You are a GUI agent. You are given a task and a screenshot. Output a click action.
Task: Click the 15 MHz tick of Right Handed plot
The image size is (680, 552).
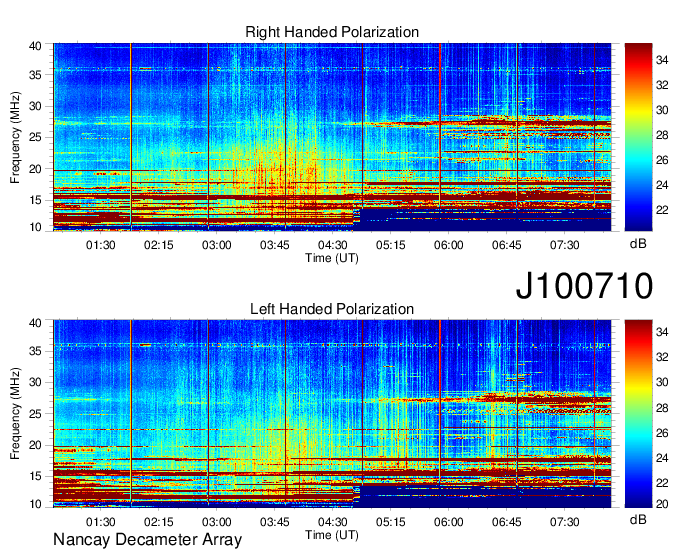[x=35, y=200]
